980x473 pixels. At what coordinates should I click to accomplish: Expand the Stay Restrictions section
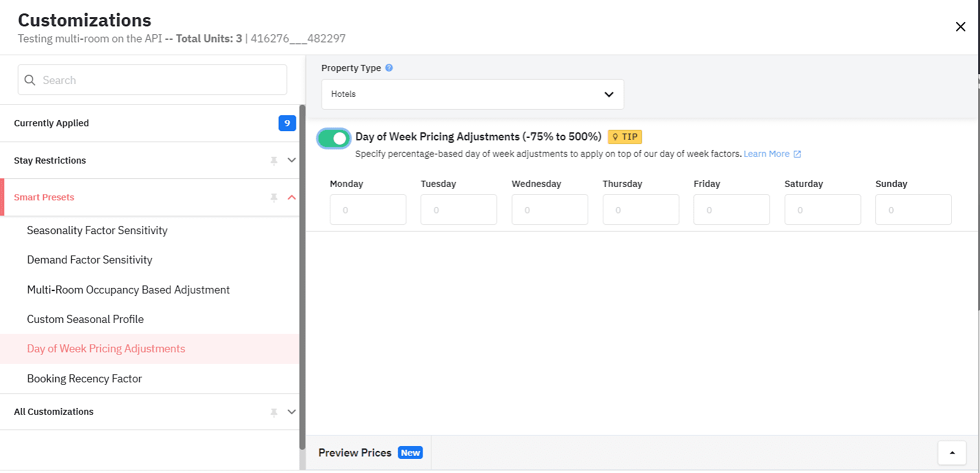pos(292,161)
